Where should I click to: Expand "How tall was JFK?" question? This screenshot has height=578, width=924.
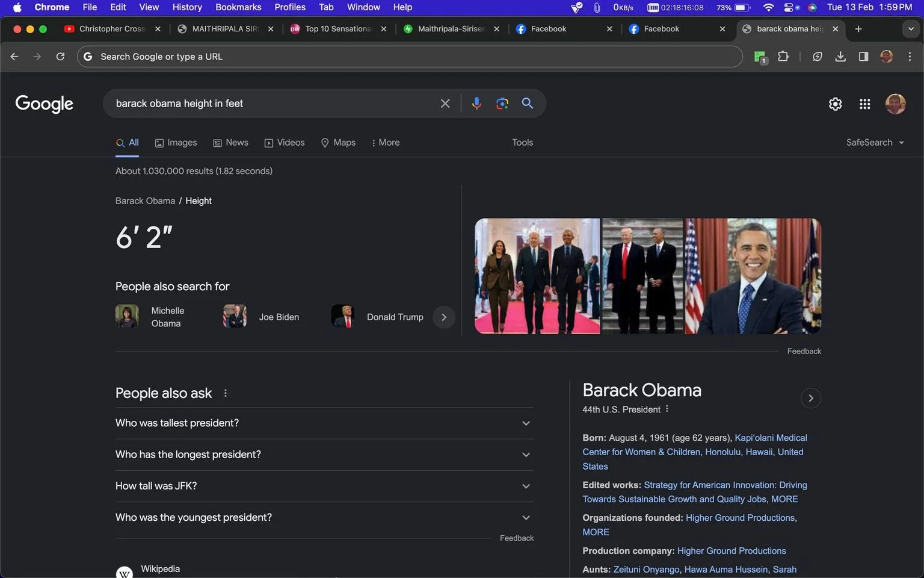[x=324, y=486]
